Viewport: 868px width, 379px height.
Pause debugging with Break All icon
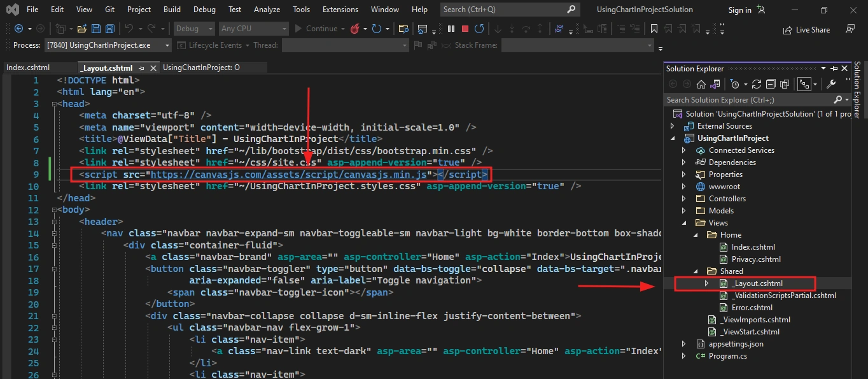451,29
